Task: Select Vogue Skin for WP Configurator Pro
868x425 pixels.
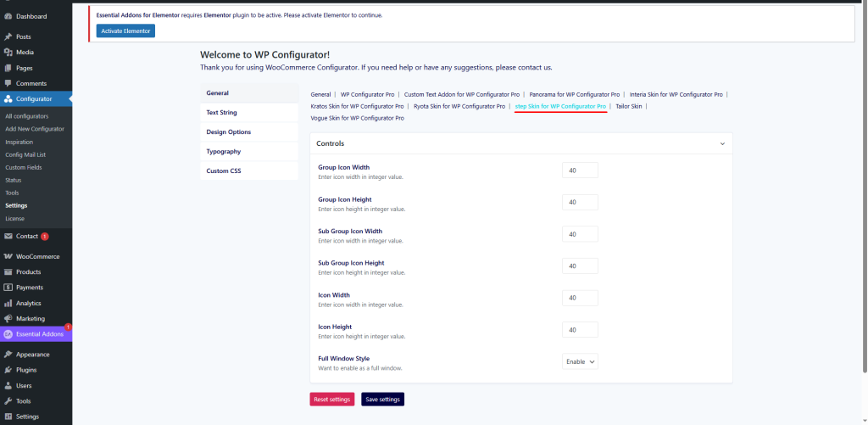Action: [357, 118]
